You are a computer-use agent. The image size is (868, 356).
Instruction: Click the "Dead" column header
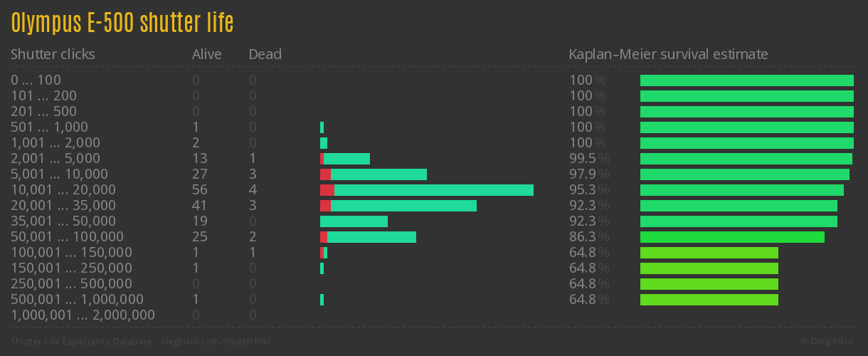pyautogui.click(x=265, y=54)
